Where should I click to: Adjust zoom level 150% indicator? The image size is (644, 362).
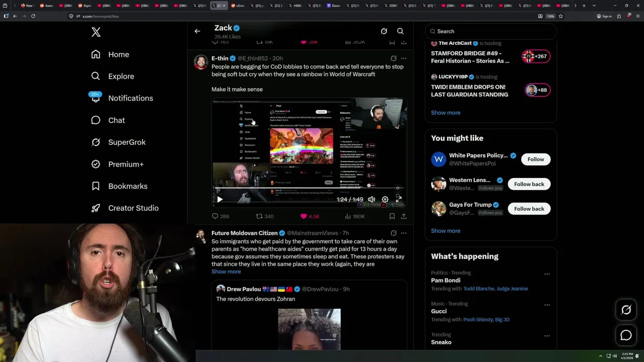(550, 16)
